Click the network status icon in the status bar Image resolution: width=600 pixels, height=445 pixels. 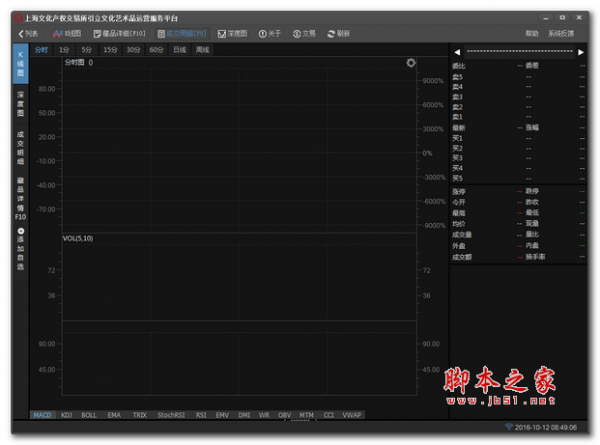tap(509, 427)
